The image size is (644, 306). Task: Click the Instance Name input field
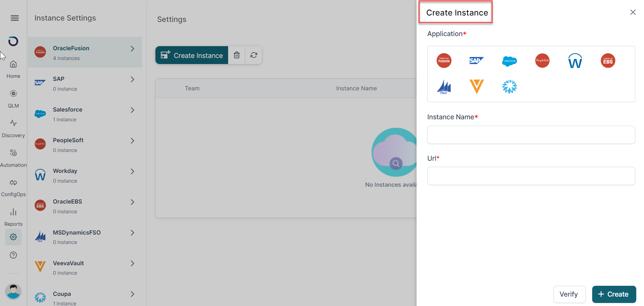click(531, 135)
